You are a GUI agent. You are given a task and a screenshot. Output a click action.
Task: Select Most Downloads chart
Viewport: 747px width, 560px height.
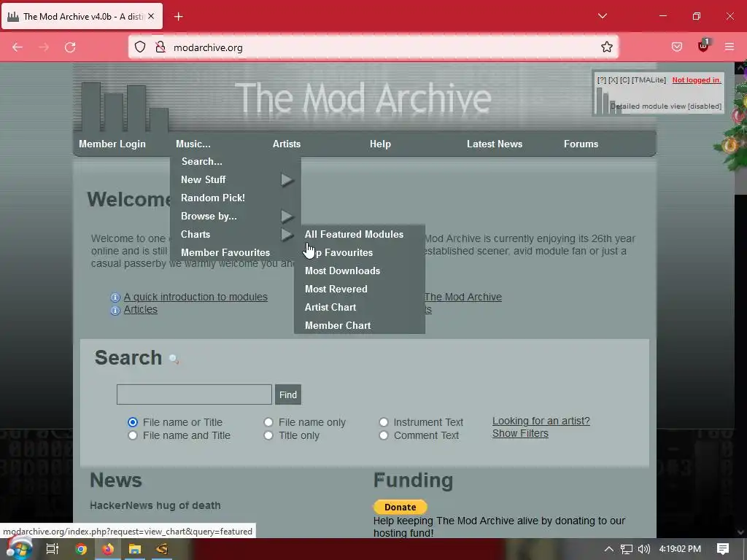(x=343, y=271)
